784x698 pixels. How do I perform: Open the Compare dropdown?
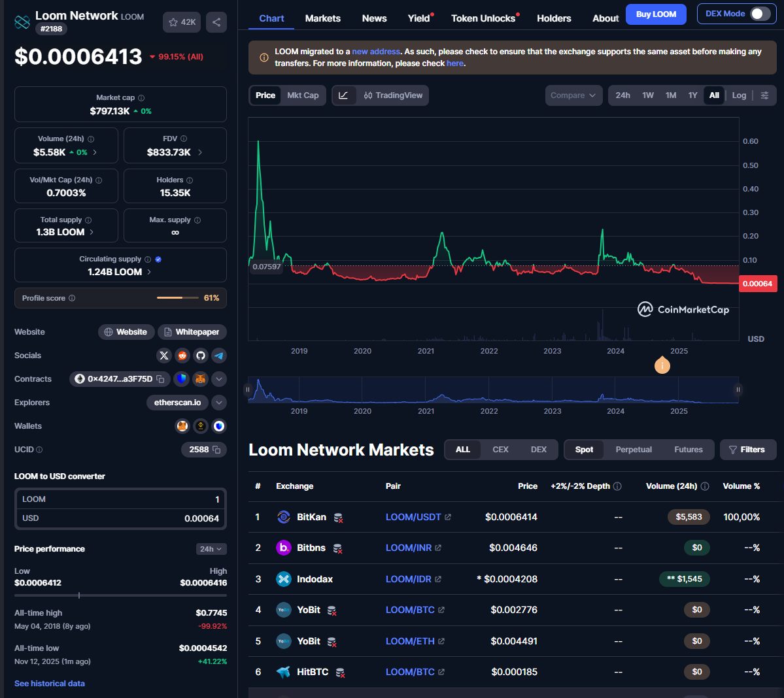coord(573,95)
